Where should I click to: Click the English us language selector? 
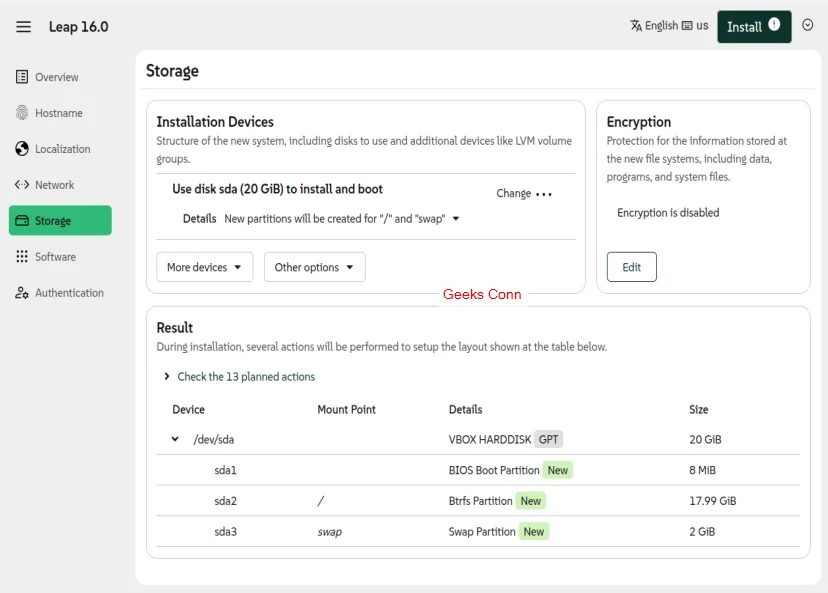click(669, 26)
